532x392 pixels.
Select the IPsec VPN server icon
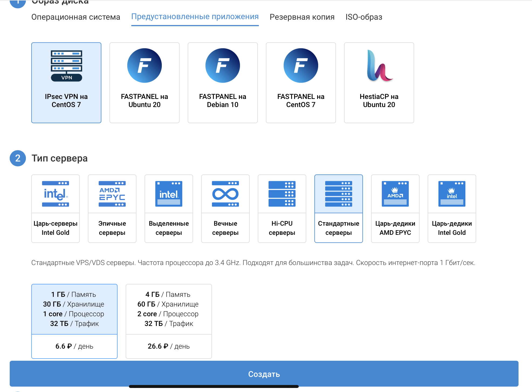pos(66,66)
